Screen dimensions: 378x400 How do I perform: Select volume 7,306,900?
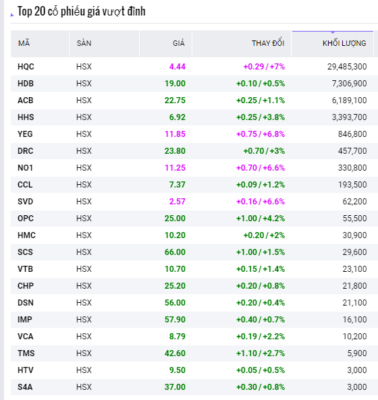pos(349,84)
